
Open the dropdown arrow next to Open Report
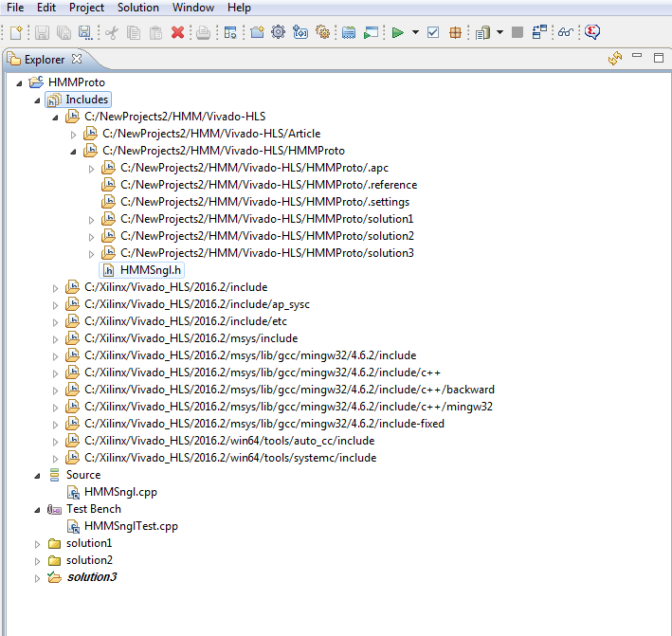499,32
